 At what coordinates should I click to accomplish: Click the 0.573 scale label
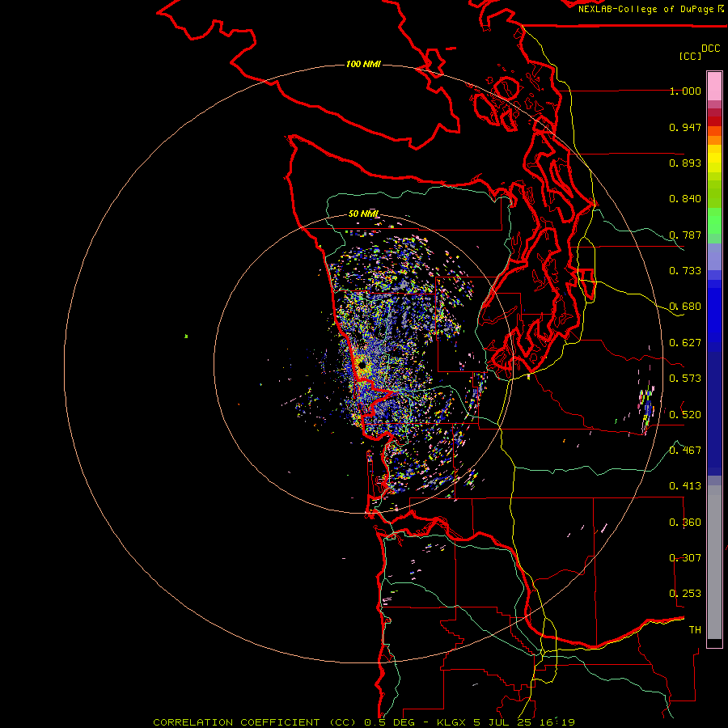pyautogui.click(x=685, y=379)
